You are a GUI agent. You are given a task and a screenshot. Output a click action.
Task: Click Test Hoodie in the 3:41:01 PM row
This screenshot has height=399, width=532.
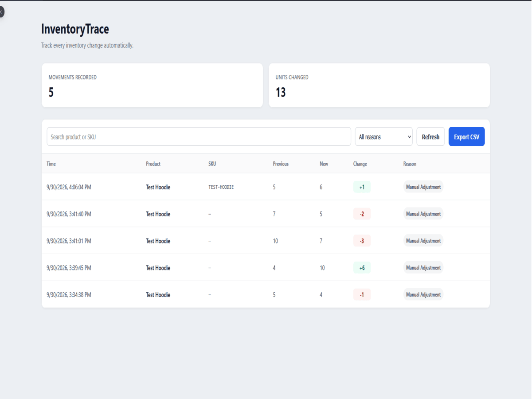158,241
